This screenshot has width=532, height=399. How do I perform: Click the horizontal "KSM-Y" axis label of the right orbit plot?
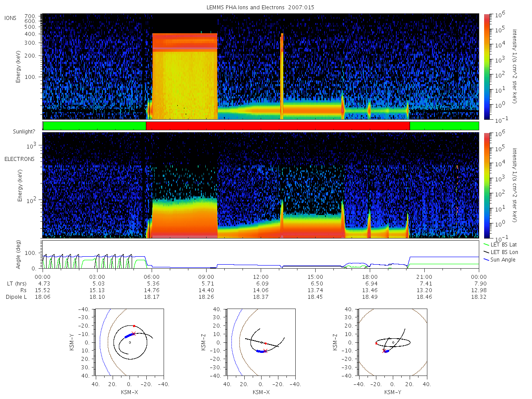(393, 392)
